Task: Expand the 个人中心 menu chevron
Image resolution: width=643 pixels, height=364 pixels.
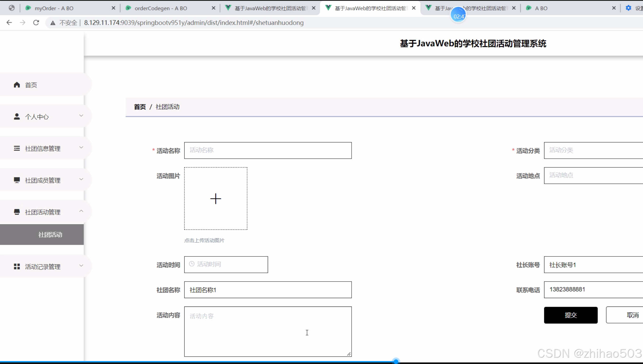Action: pyautogui.click(x=81, y=116)
